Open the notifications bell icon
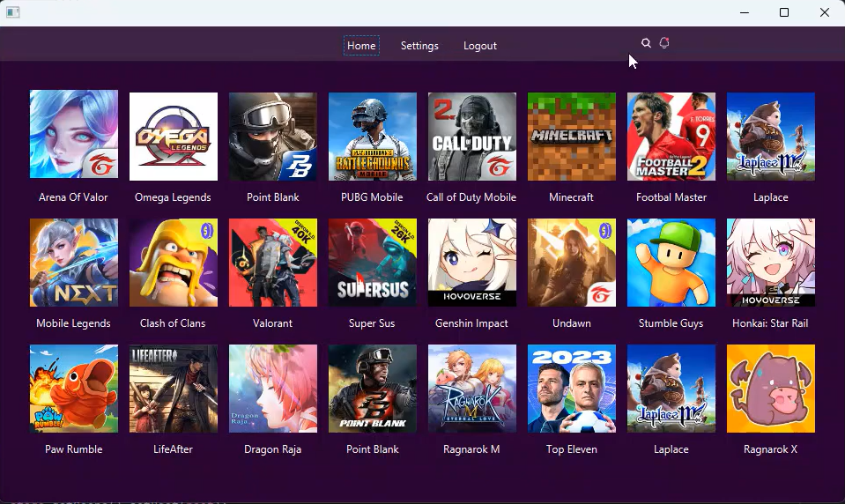The width and height of the screenshot is (845, 504). click(x=664, y=42)
